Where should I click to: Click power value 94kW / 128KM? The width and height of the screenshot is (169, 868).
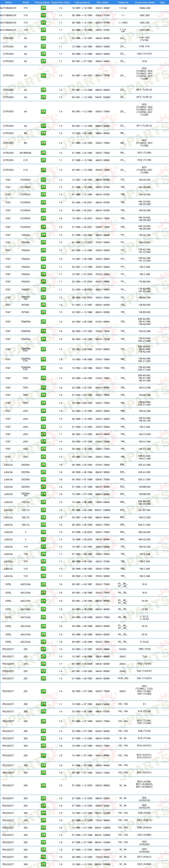(102, 827)
